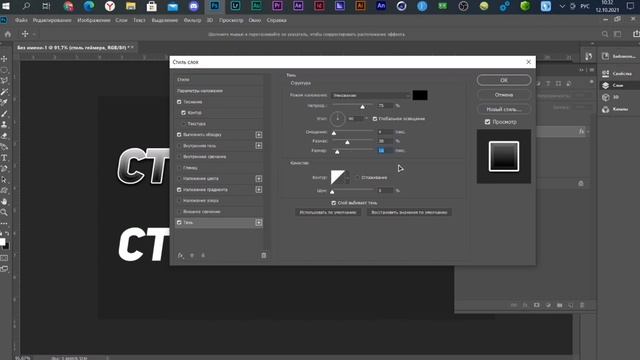
Task: Expand layer effects arrow beside fx
Action: (x=588, y=131)
